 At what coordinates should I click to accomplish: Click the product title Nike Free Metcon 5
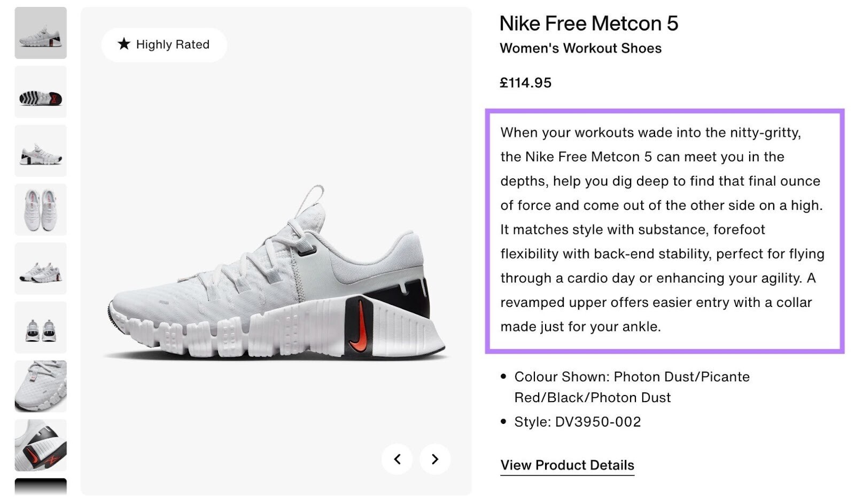pyautogui.click(x=588, y=23)
